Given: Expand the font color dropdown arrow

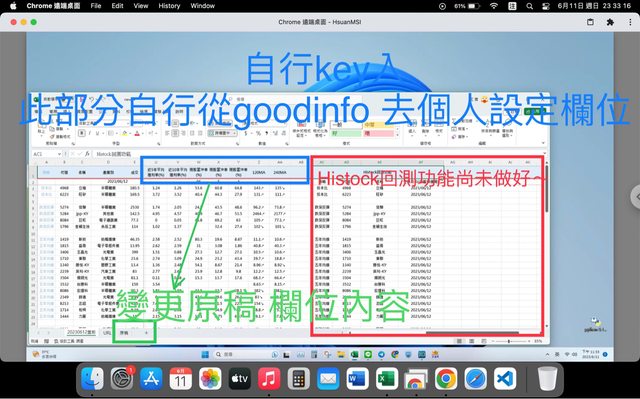Looking at the screenshot, I should click(x=143, y=133).
